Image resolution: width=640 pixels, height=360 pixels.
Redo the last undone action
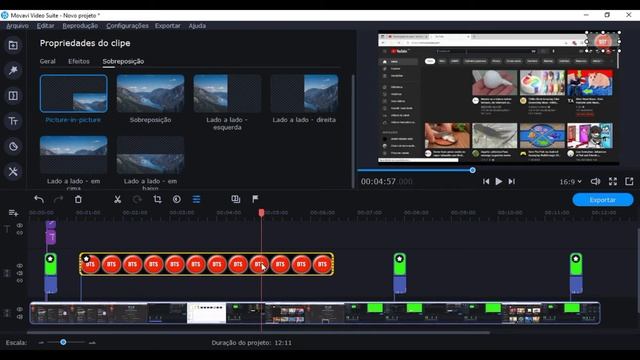click(58, 199)
